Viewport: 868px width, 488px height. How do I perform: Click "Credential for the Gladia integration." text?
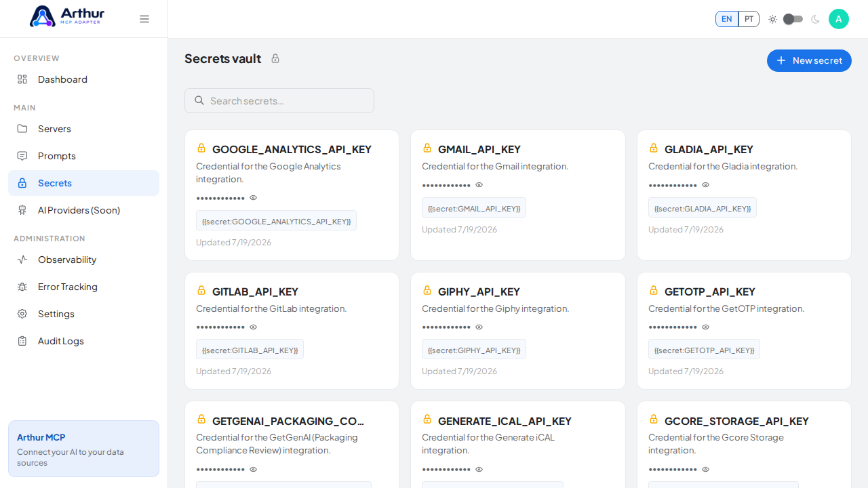click(723, 166)
